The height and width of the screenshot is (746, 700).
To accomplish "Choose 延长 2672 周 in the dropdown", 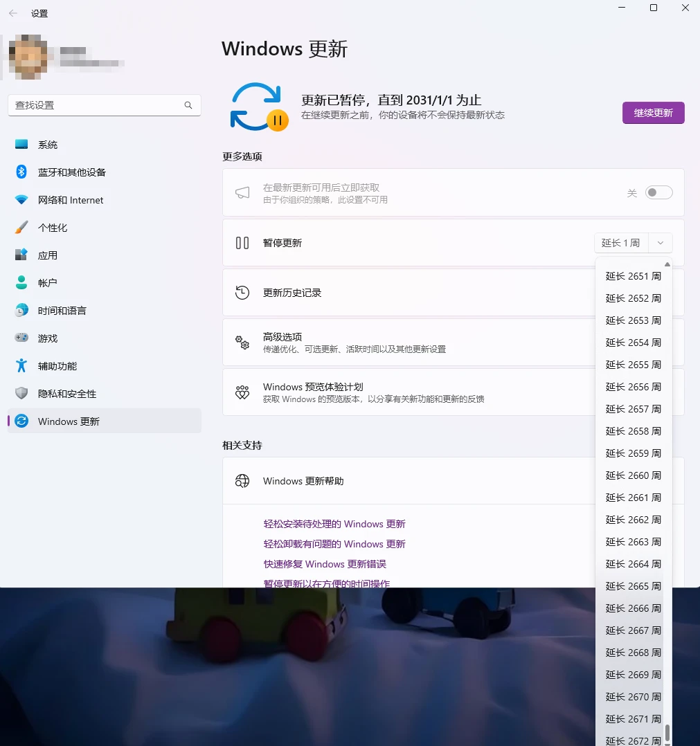I will (x=633, y=740).
